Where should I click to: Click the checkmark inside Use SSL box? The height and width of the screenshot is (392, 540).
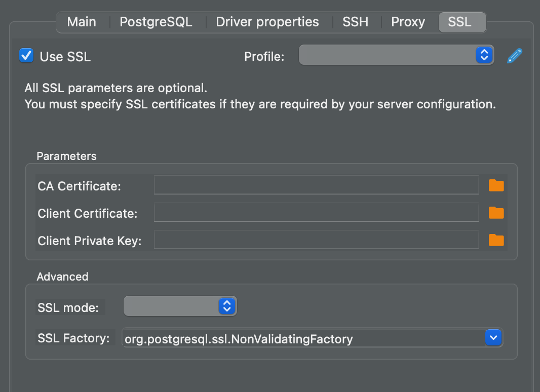point(26,55)
